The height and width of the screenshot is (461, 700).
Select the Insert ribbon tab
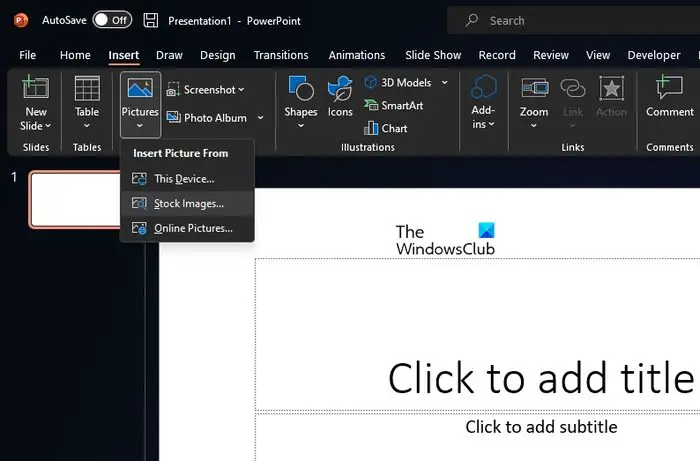click(x=124, y=55)
